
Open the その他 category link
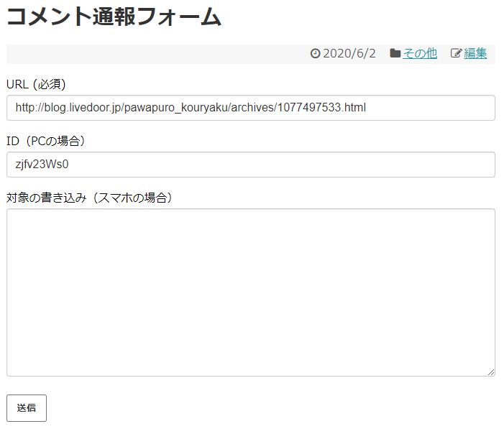420,53
